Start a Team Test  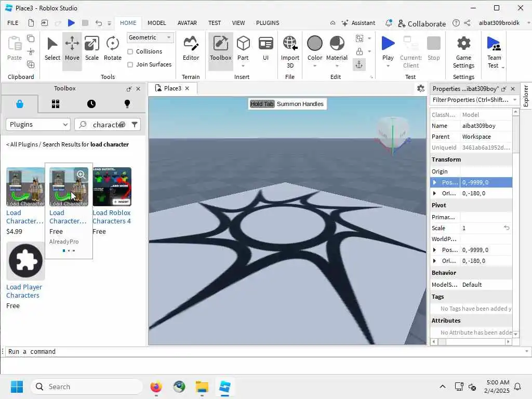(x=494, y=51)
